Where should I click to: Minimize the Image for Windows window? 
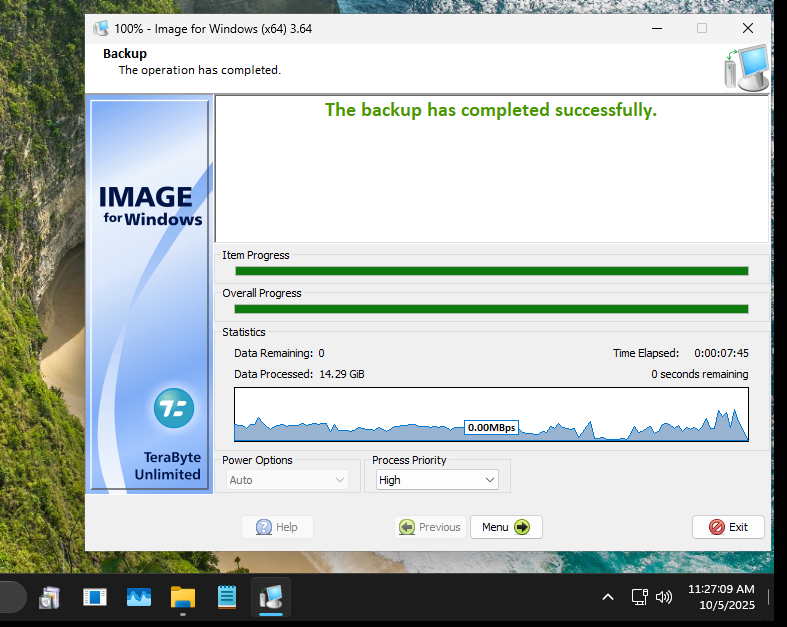(x=657, y=28)
